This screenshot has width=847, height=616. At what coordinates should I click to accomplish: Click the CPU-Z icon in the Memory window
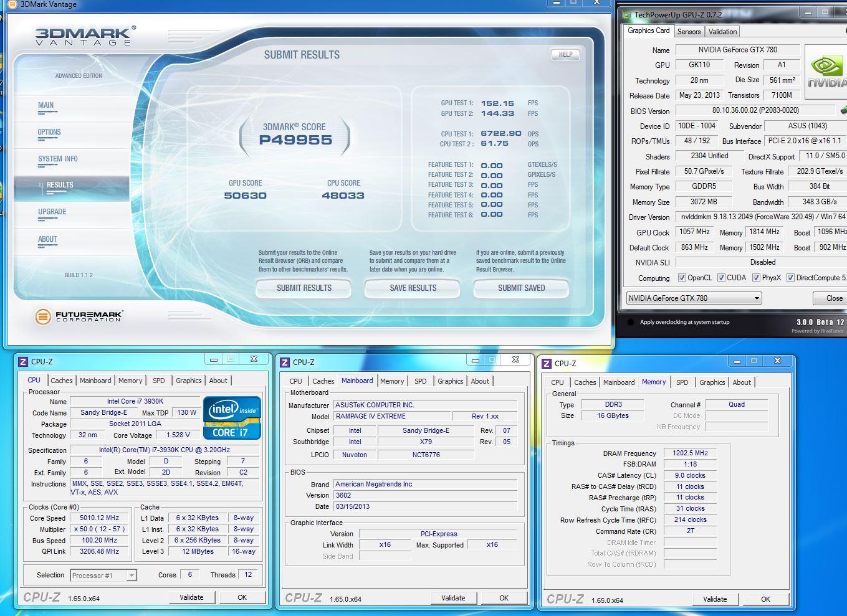tap(547, 363)
